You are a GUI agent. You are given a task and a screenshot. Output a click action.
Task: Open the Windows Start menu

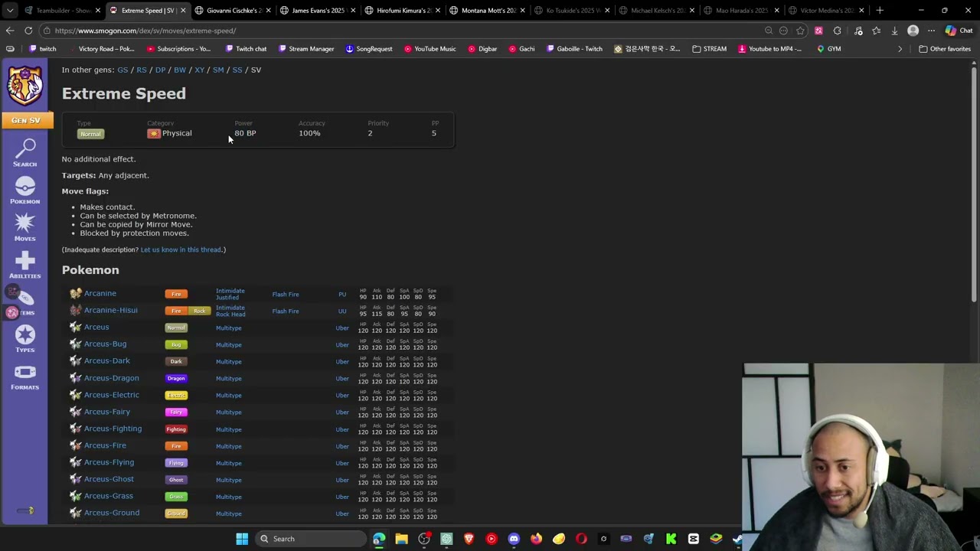tap(242, 539)
